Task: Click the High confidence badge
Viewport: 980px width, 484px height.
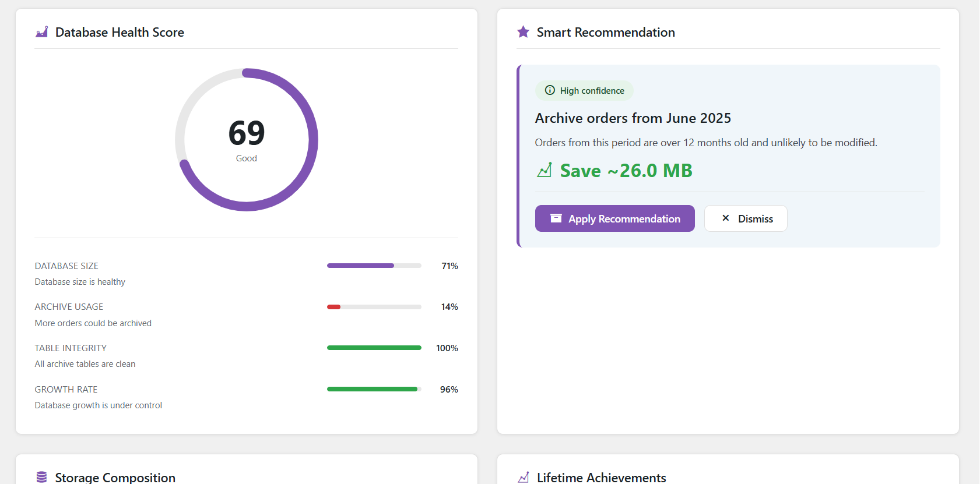Action: click(x=584, y=90)
